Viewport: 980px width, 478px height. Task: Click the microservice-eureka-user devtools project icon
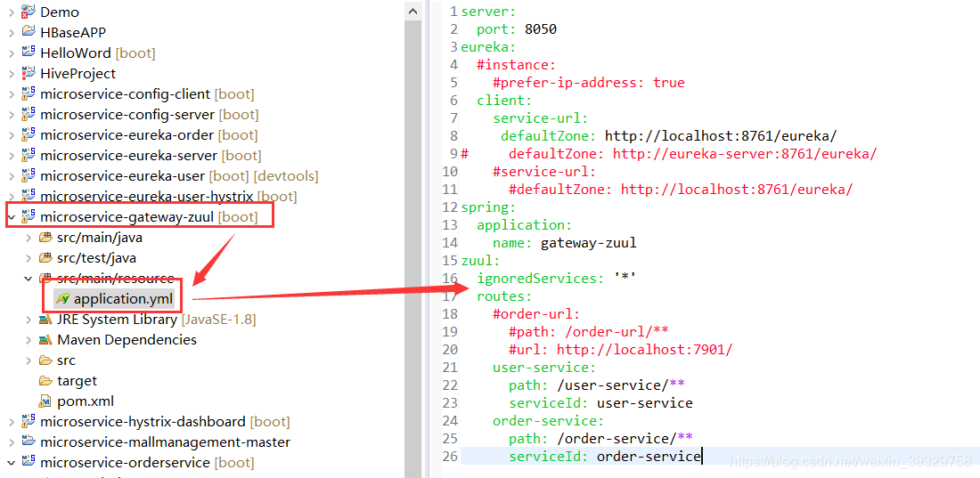pos(29,175)
